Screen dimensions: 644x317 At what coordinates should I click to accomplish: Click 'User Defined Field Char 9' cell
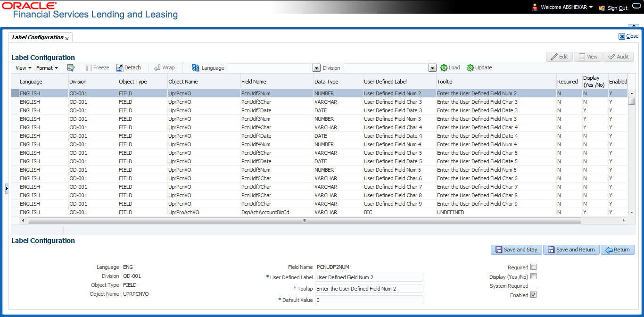point(399,204)
